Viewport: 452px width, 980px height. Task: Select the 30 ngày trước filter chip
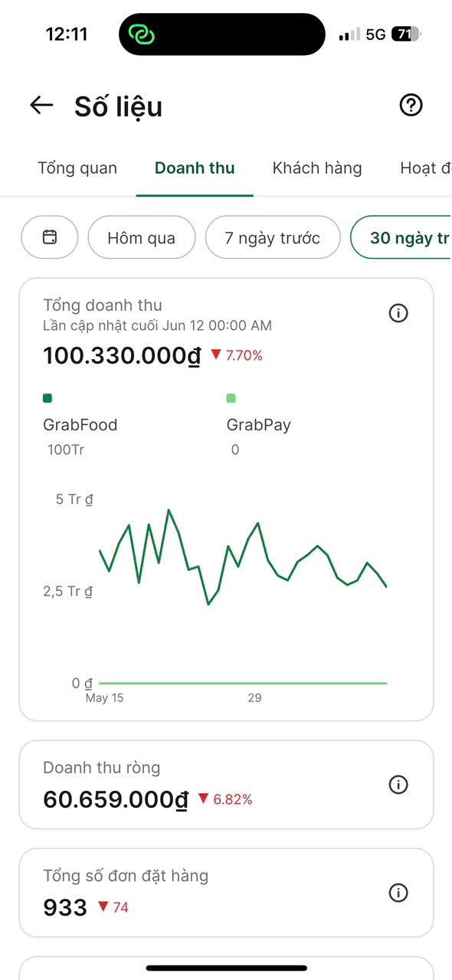401,237
